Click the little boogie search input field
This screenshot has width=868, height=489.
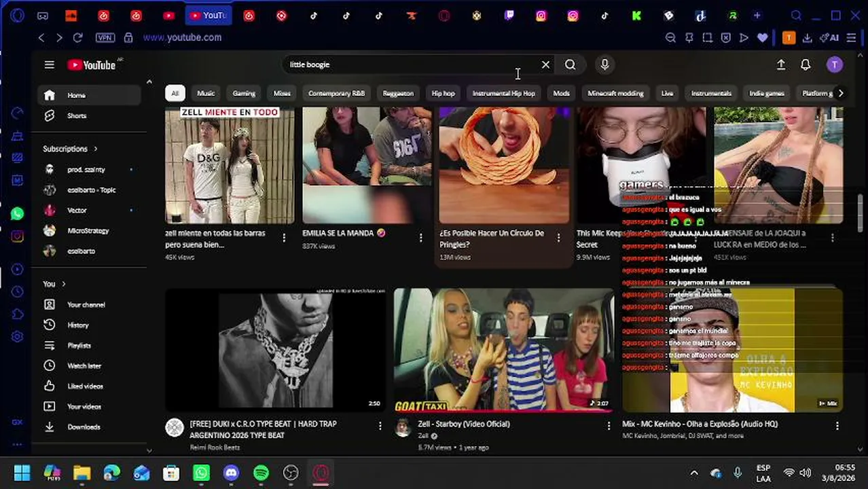point(412,65)
